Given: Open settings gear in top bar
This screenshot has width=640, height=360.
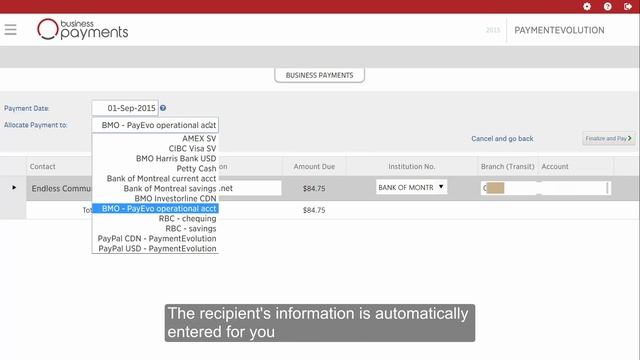Looking at the screenshot, I should point(587,6).
